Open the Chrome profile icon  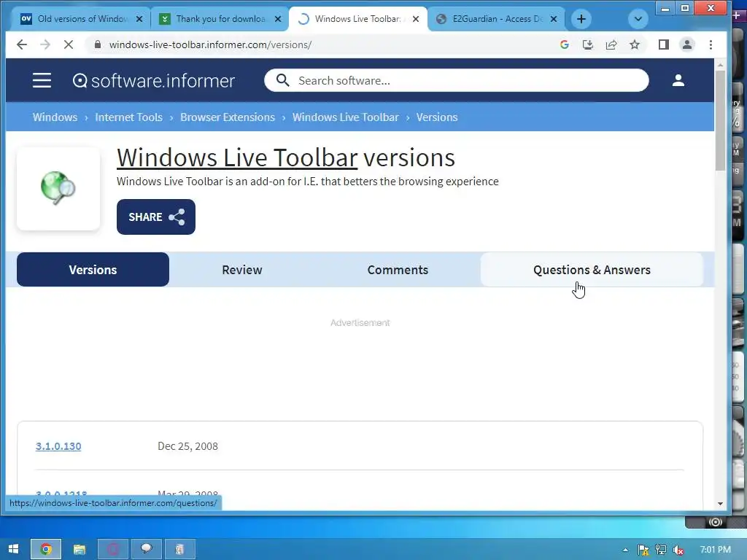(x=687, y=44)
